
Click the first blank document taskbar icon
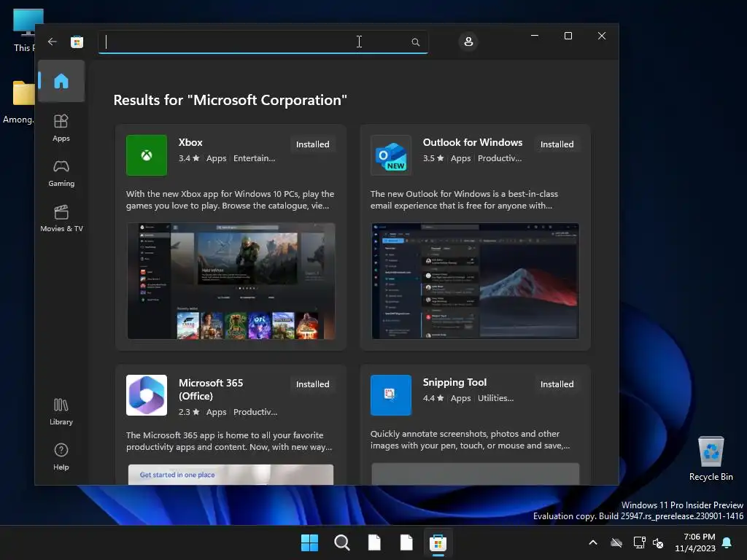coord(374,542)
